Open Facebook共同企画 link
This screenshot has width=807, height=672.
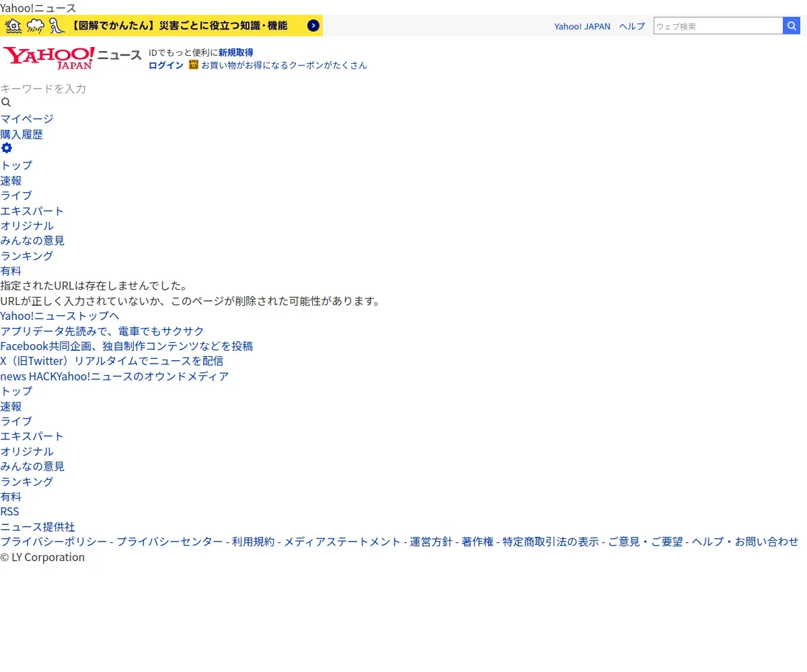(x=126, y=346)
